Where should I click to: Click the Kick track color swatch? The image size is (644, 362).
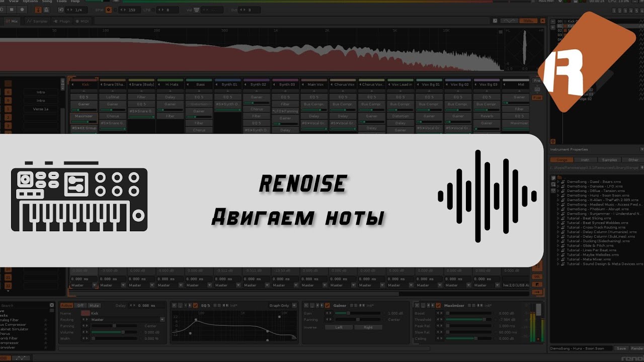tap(86, 313)
